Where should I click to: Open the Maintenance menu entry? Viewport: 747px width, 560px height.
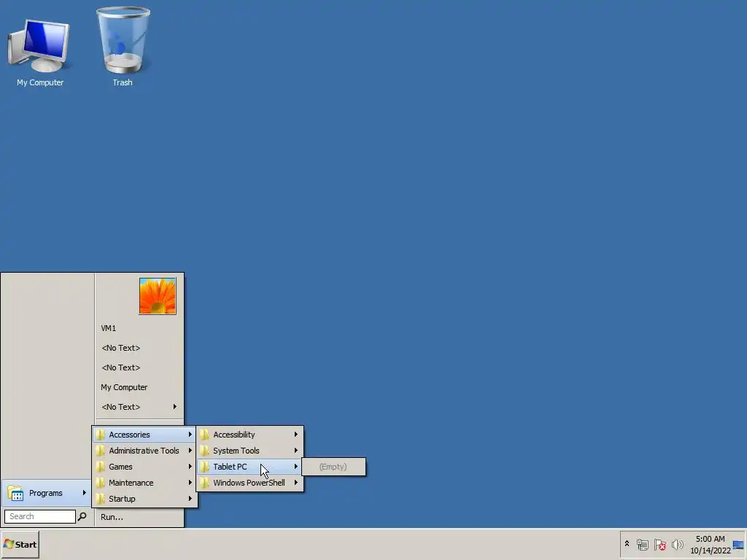144,483
